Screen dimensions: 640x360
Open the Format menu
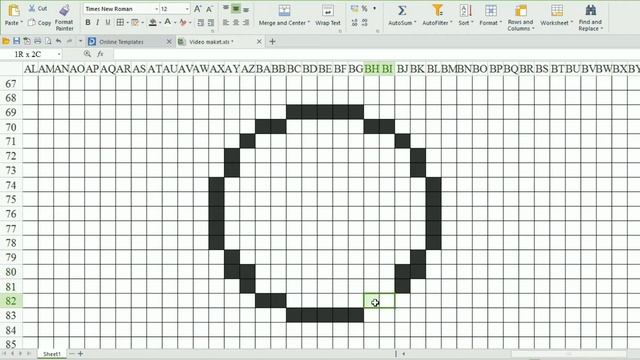pyautogui.click(x=490, y=16)
